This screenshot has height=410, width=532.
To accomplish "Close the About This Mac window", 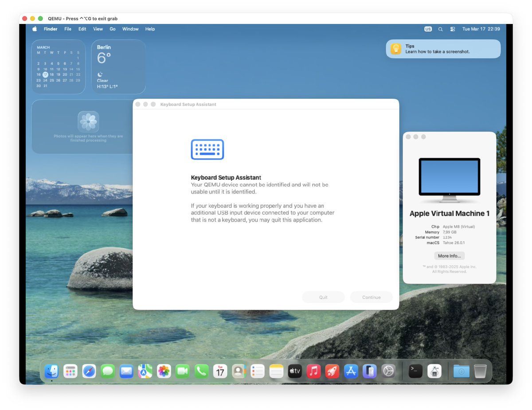I will click(408, 137).
